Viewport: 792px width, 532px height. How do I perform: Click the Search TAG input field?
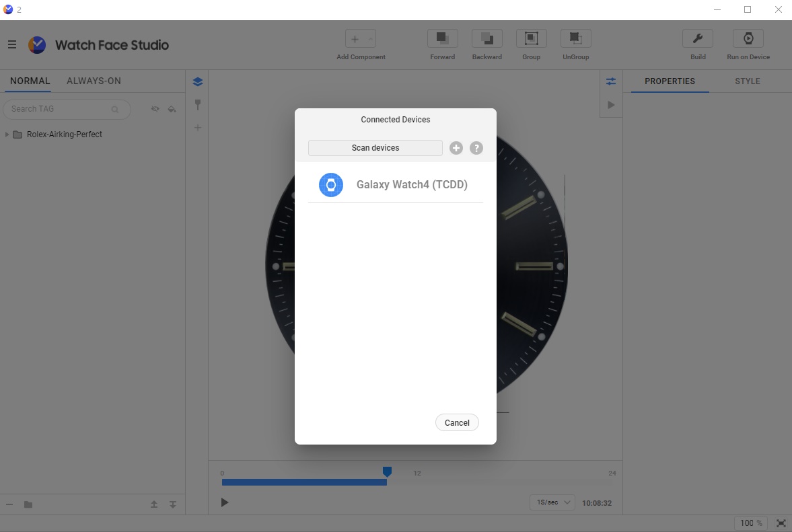(x=67, y=109)
